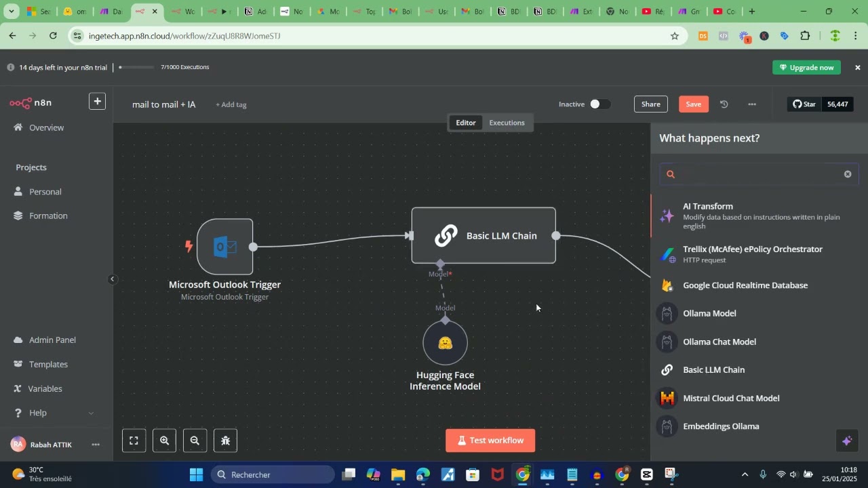868x488 pixels.
Task: Show hidden system tray icons
Action: 745,474
